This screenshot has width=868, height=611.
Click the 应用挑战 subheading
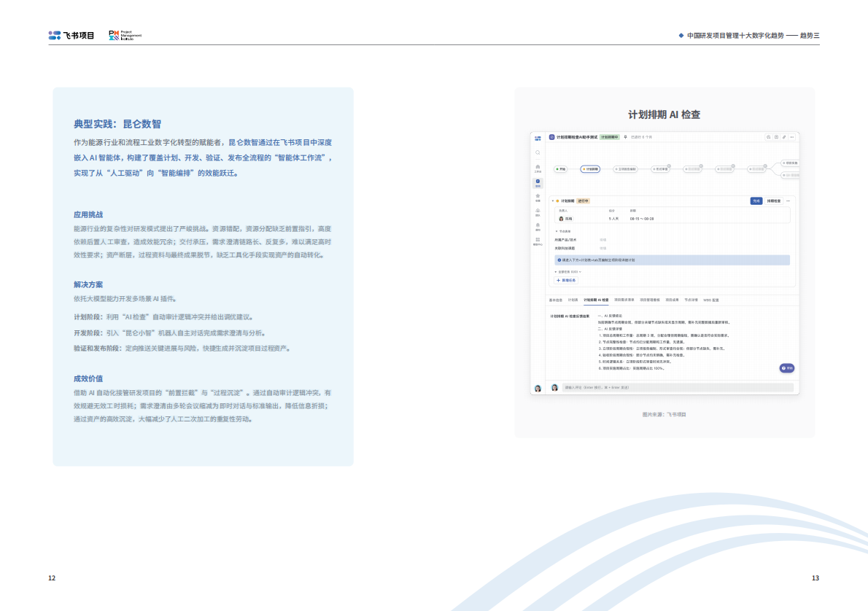[88, 215]
